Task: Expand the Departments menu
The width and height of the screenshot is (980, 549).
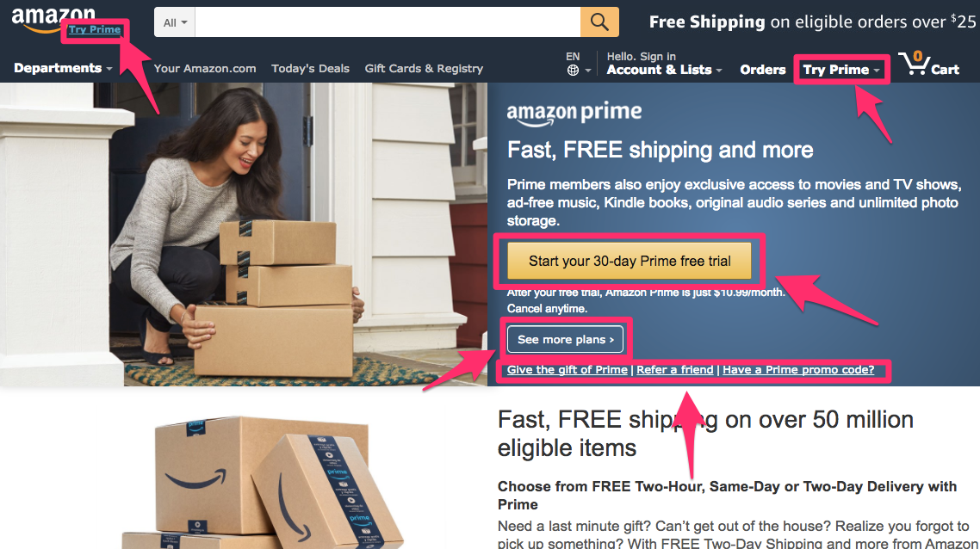Action: pyautogui.click(x=63, y=68)
